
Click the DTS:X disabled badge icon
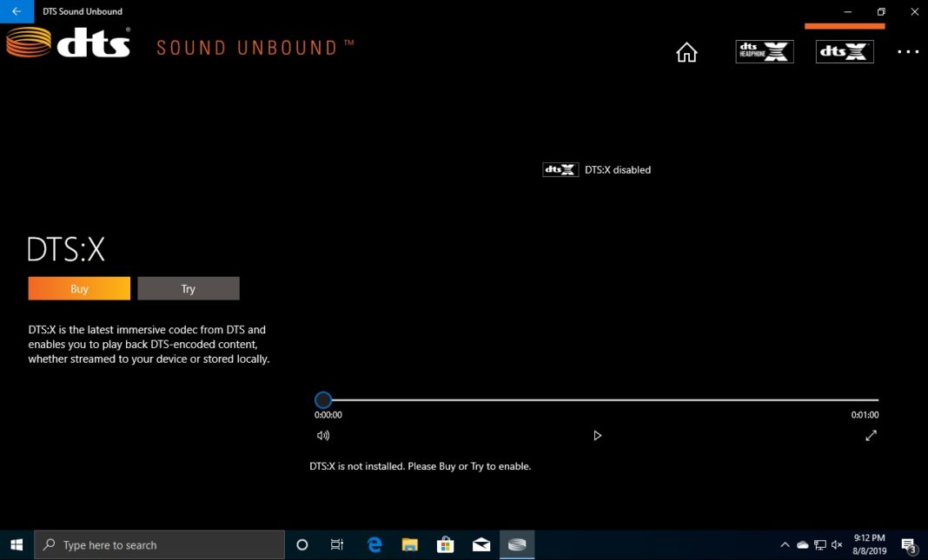[560, 169]
